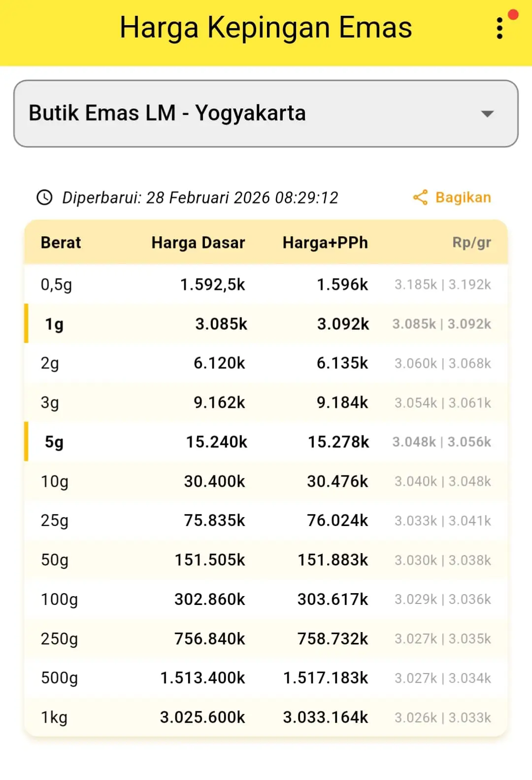The image size is (532, 780).
Task: Tap the Harga Kepingan Emas page title
Action: (x=266, y=28)
